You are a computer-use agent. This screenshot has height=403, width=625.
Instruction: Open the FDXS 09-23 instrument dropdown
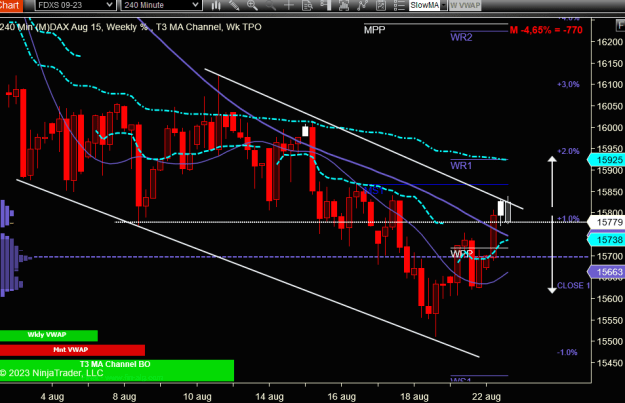pos(75,5)
